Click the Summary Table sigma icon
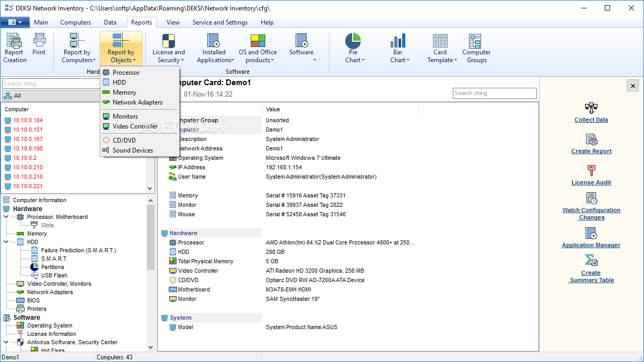The image size is (644, 362). point(591,261)
